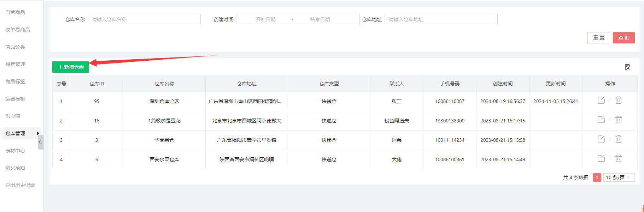
Task: Click delete icon for 深圳仓库分区 row
Action: tap(618, 101)
